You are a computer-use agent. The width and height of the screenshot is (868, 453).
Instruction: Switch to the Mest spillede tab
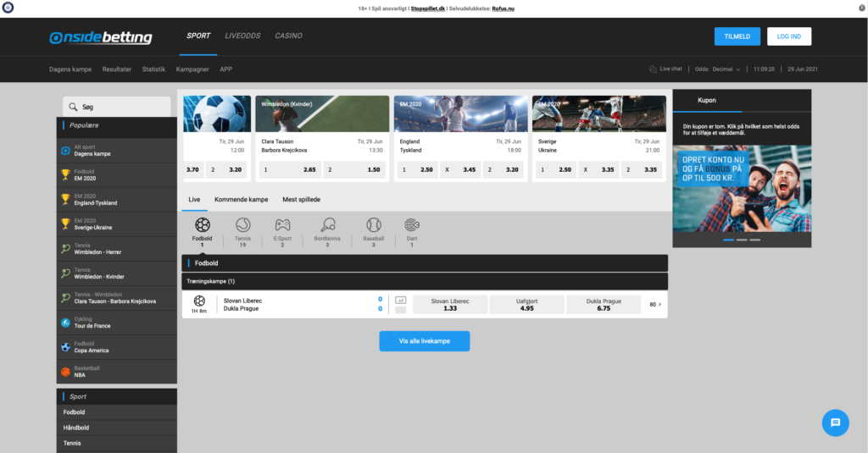point(301,200)
